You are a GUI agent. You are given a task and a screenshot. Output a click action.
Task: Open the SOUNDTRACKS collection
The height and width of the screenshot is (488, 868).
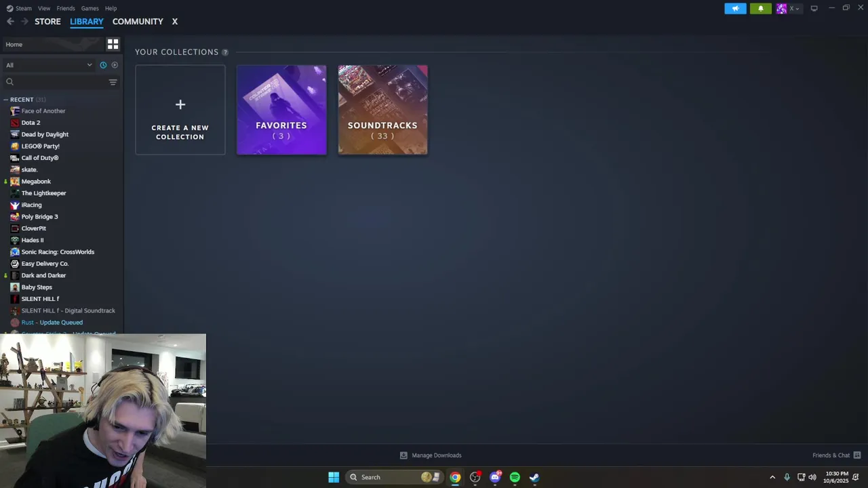pos(382,110)
